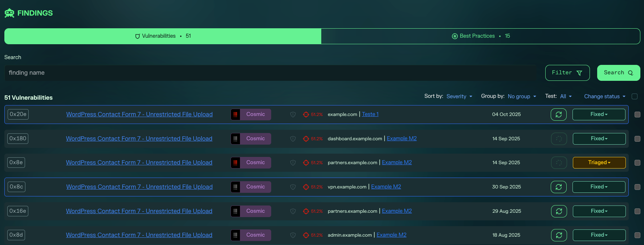
Task: Check the checkbox for finding 0x180
Action: pos(637,139)
